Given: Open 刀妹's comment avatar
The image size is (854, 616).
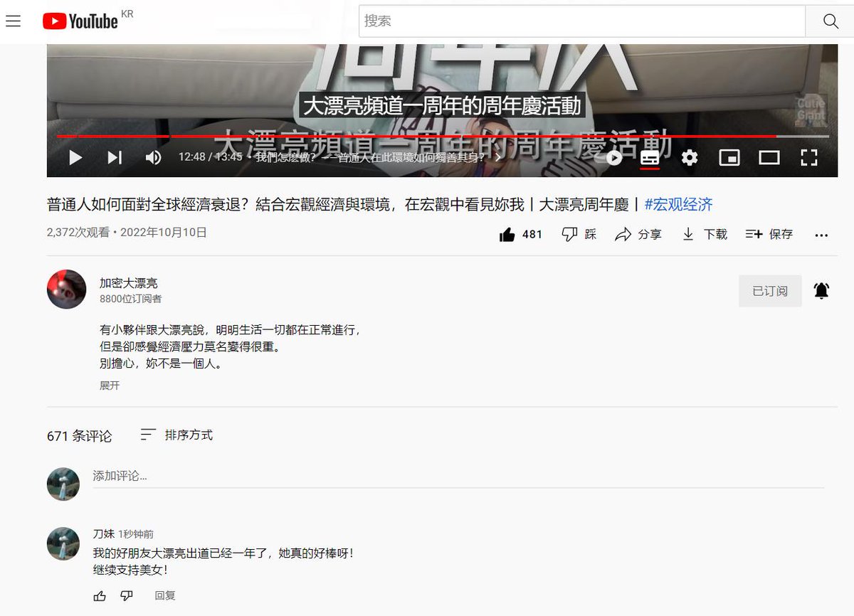Looking at the screenshot, I should point(63,543).
